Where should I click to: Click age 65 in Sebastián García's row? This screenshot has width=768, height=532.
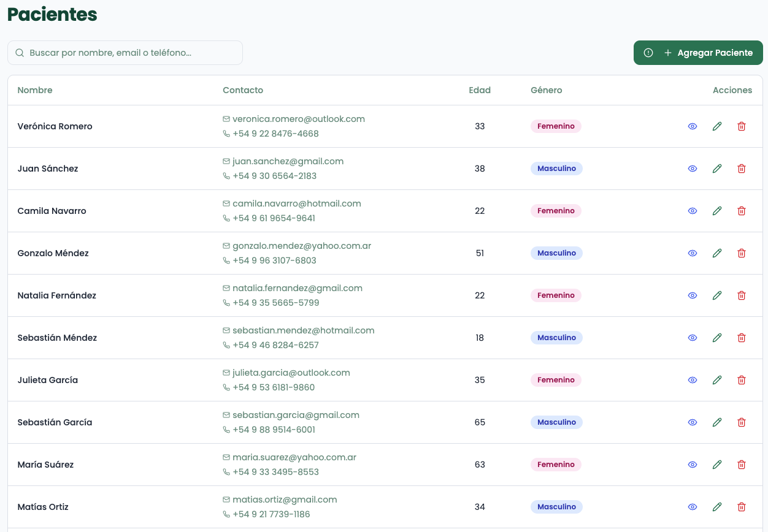click(x=480, y=422)
